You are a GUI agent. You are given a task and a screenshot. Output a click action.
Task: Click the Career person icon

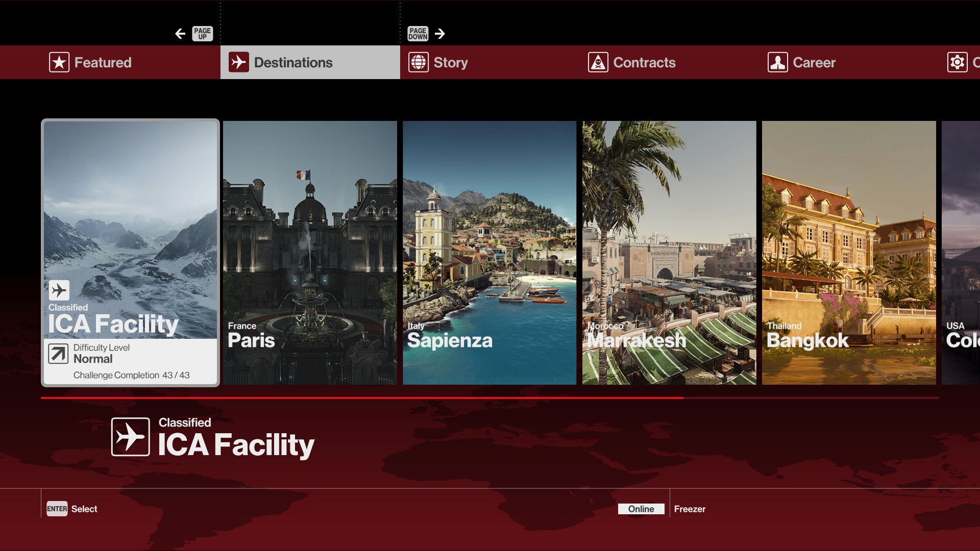click(x=777, y=62)
